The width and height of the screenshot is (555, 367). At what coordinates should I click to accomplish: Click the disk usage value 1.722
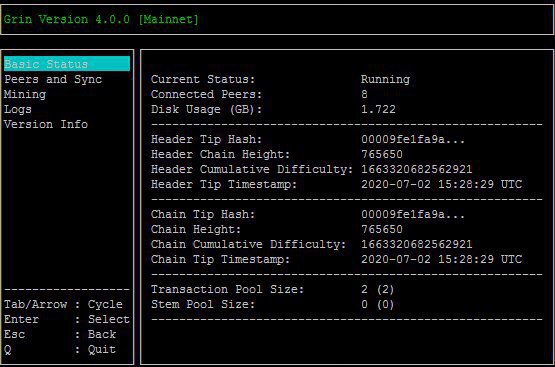[378, 109]
